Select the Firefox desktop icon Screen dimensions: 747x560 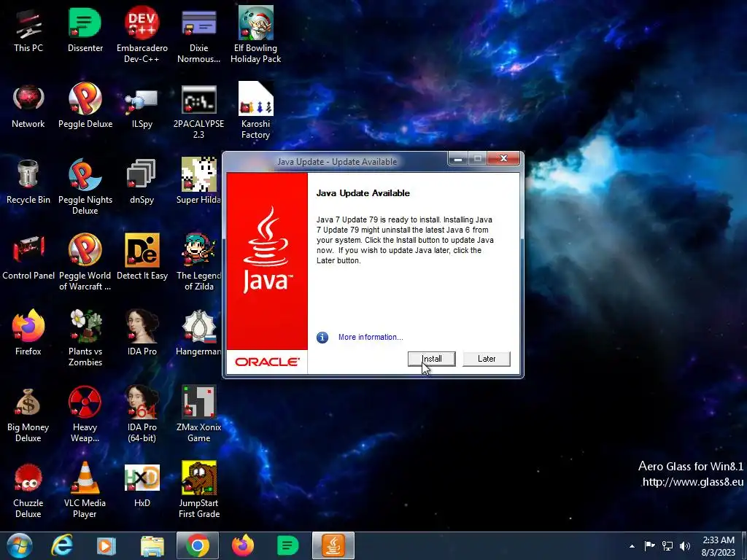[28, 332]
